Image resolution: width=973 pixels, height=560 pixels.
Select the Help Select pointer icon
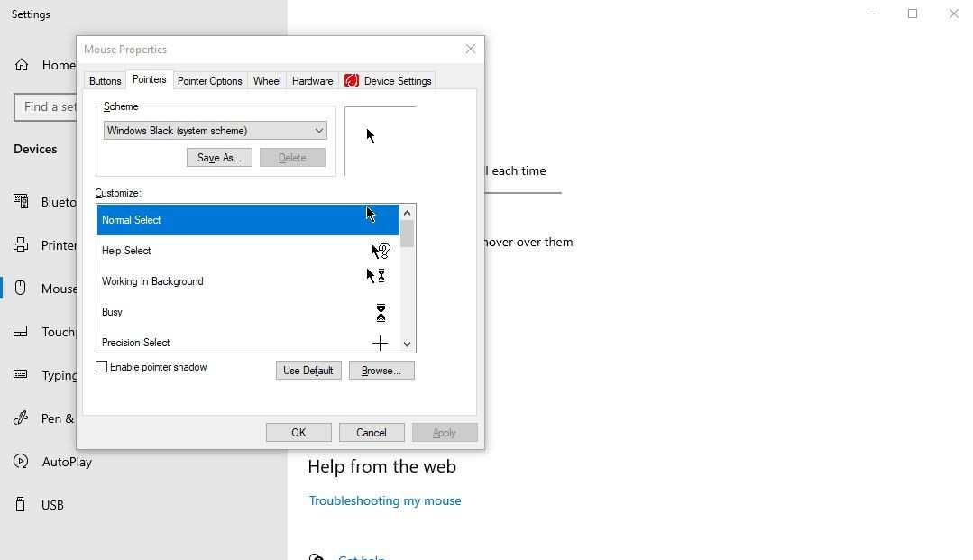(x=381, y=251)
